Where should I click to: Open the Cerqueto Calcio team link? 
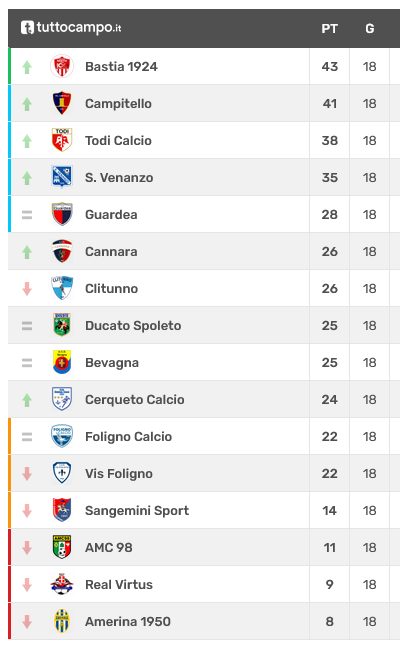[135, 400]
